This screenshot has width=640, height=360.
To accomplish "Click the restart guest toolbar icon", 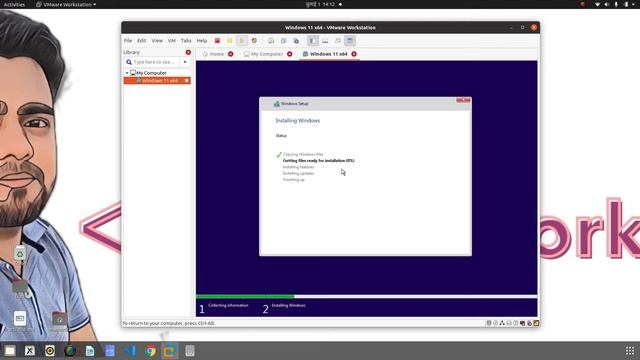I will pyautogui.click(x=254, y=41).
